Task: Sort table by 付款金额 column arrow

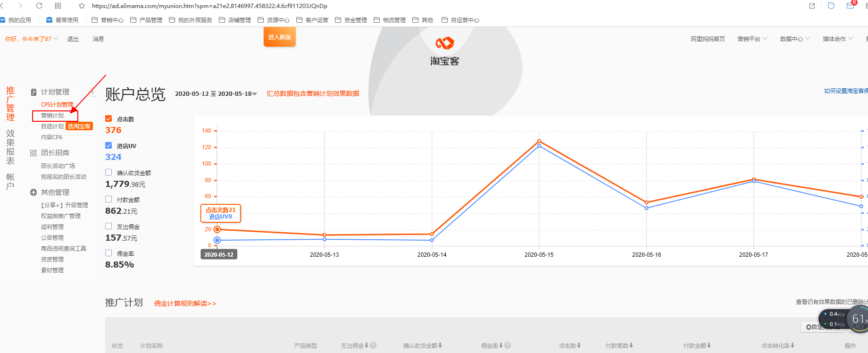Action: point(709,345)
